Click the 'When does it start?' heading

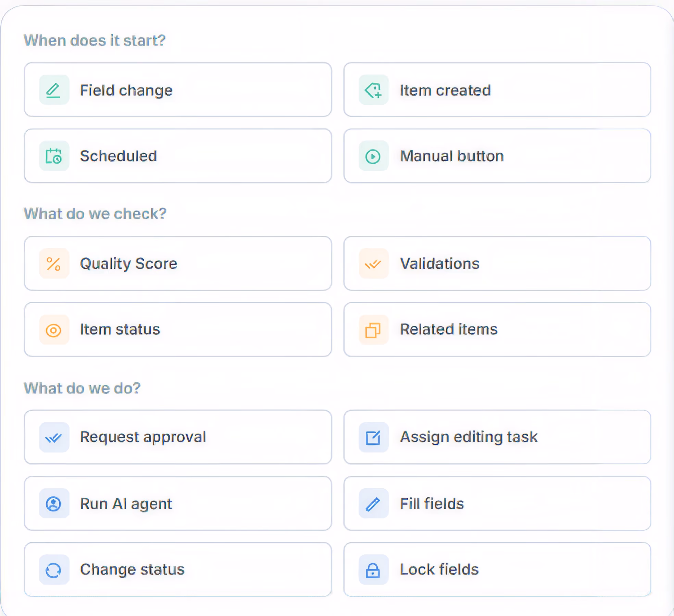[95, 40]
